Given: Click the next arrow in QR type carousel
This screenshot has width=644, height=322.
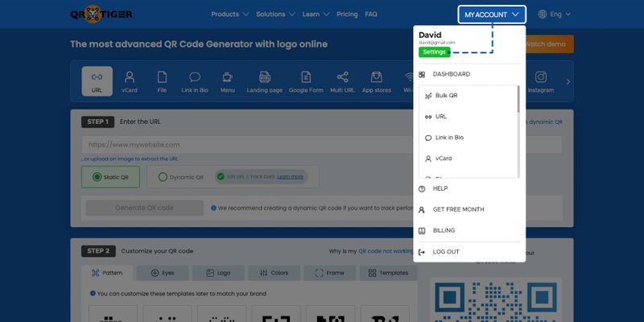Looking at the screenshot, I should (568, 82).
